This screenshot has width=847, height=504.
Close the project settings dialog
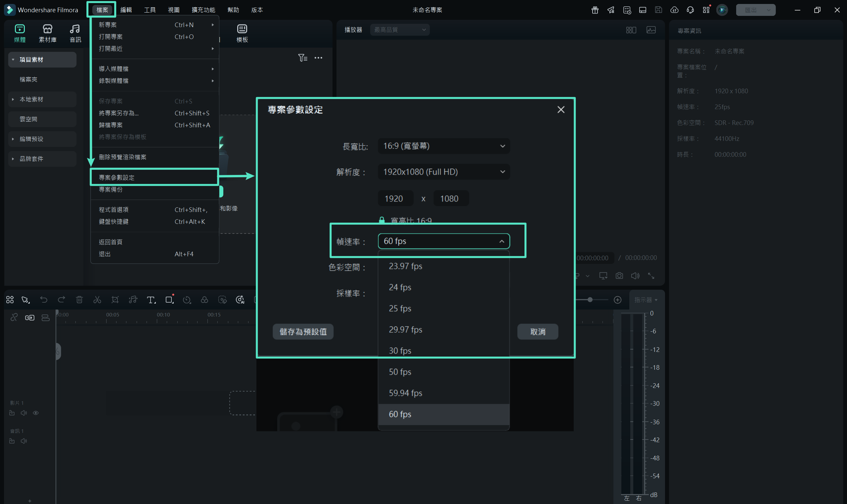(x=560, y=110)
